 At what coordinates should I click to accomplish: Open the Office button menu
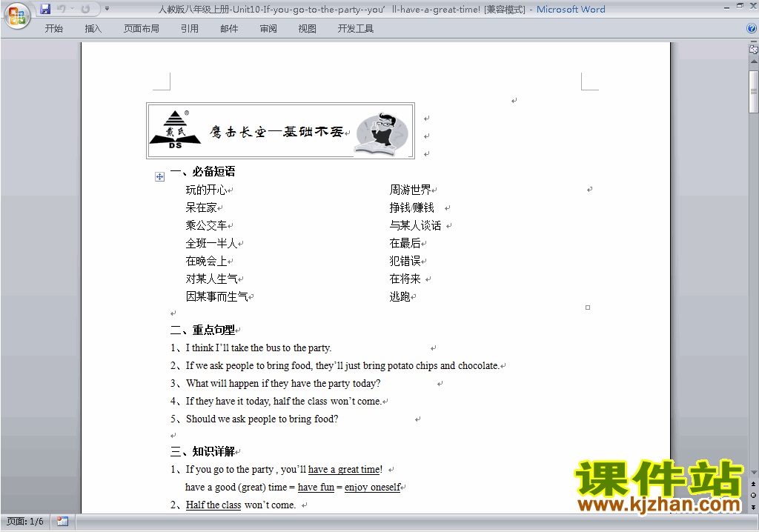(x=17, y=16)
